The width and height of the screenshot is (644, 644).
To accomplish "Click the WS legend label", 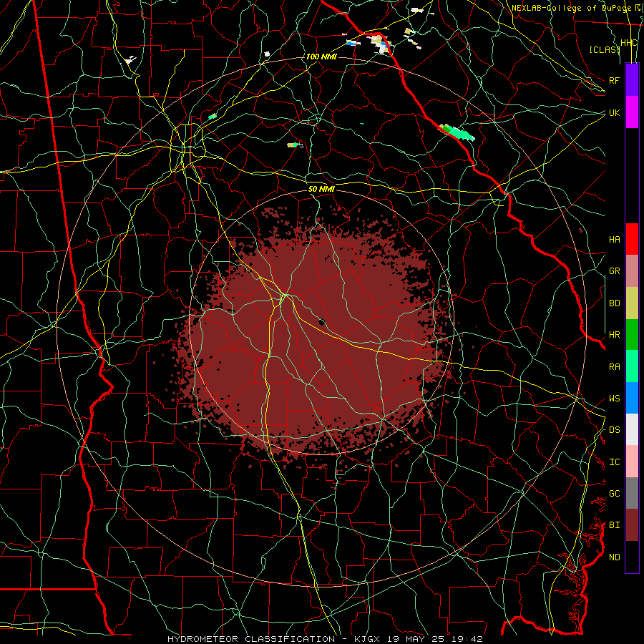I will pos(615,399).
